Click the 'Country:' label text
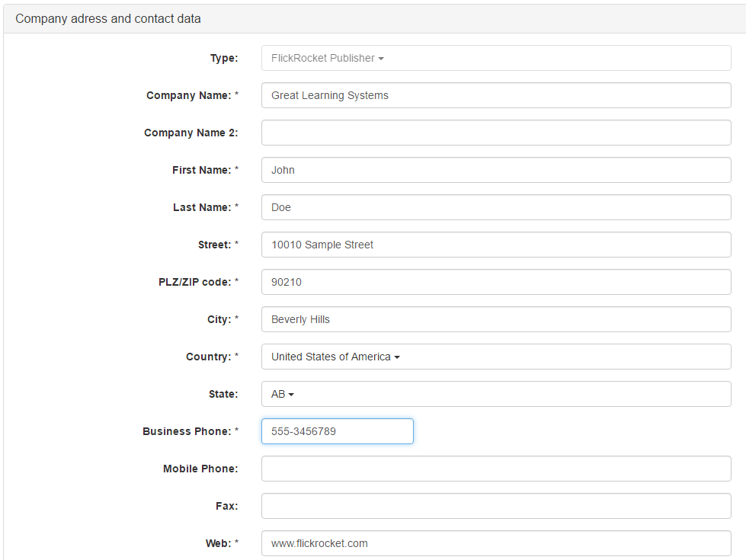This screenshot has width=746, height=560. (x=208, y=357)
